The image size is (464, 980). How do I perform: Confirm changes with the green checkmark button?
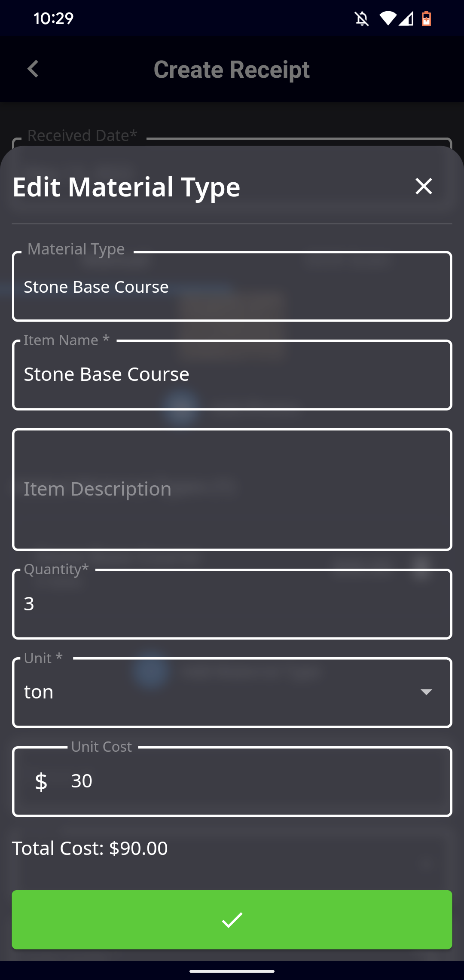232,920
